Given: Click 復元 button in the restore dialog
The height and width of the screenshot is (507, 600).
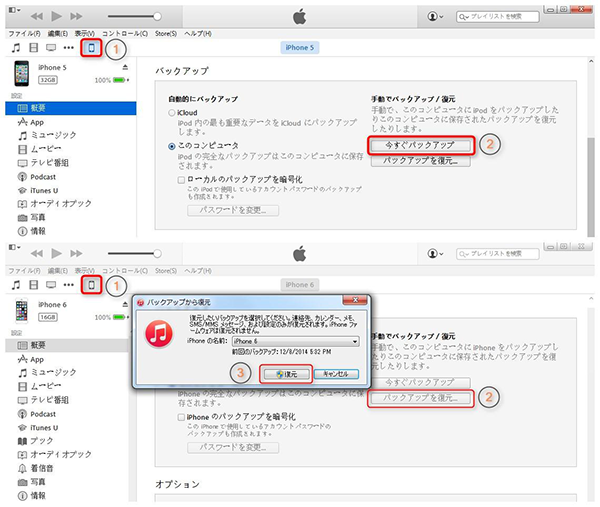Looking at the screenshot, I should point(286,373).
